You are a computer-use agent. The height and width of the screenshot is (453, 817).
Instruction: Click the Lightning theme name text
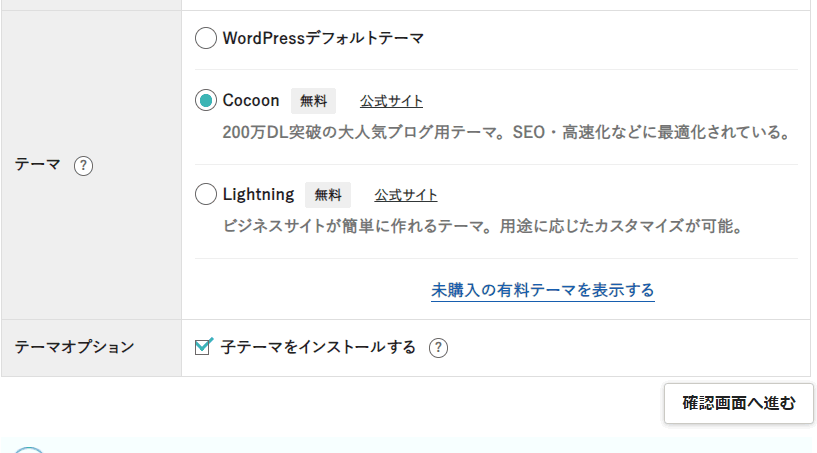point(258,194)
